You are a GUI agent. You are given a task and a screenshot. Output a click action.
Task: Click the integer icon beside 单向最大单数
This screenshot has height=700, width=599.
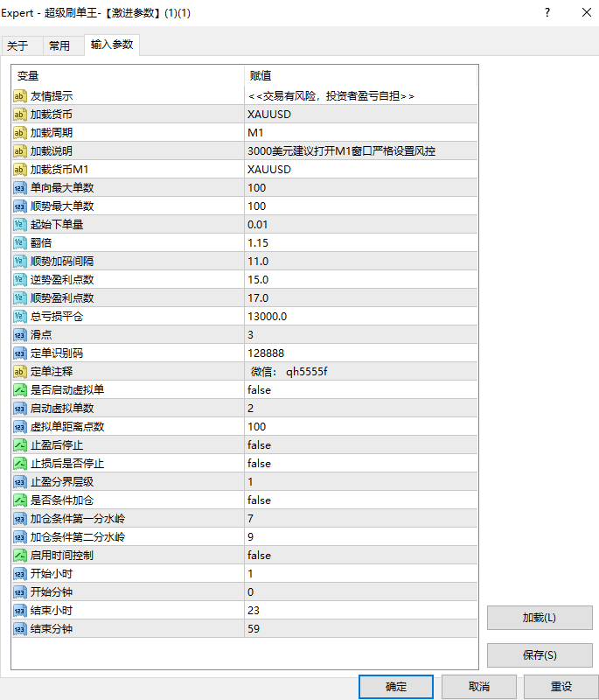tap(19, 188)
